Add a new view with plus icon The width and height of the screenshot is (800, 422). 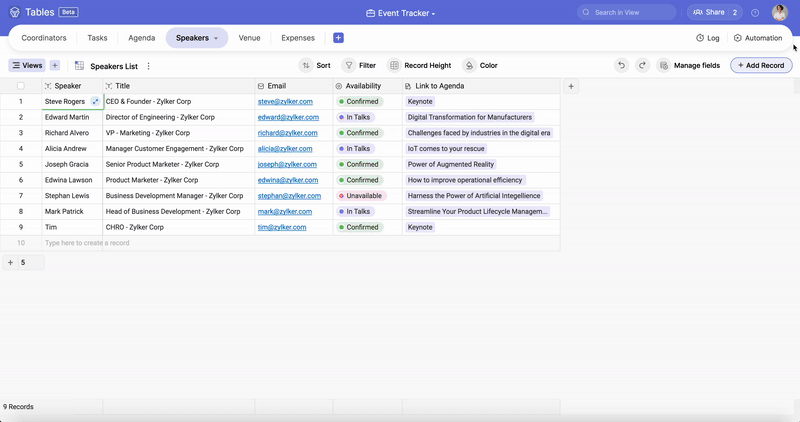[56, 65]
